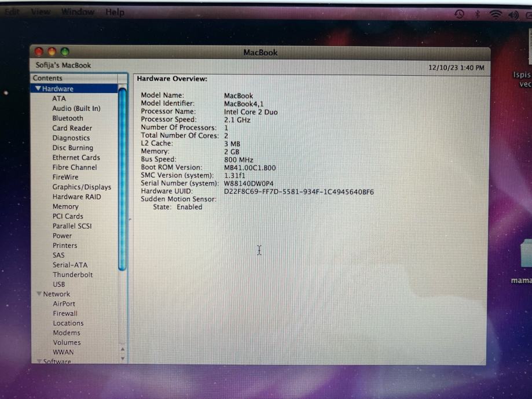Select Volumes under Network
Screen dimensions: 532x399
pos(67,343)
